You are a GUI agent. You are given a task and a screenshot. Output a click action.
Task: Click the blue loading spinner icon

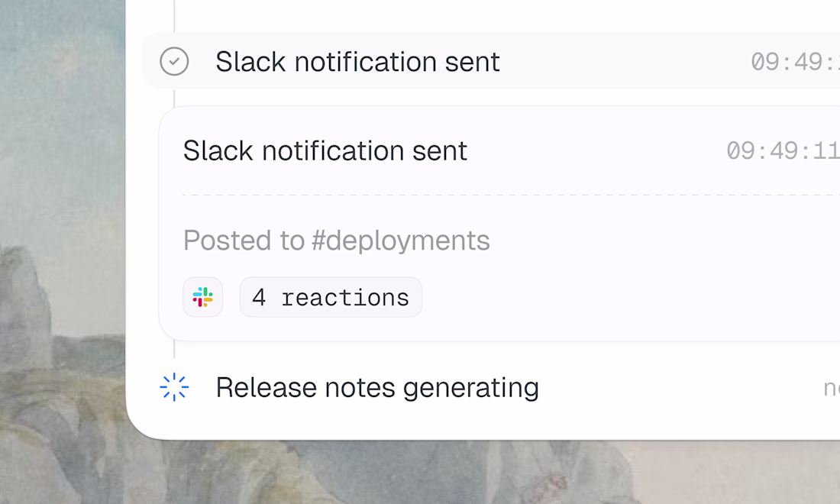[x=174, y=387]
